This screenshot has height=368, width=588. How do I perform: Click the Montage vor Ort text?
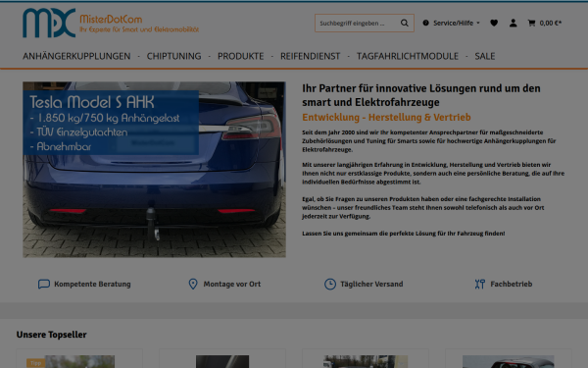point(231,284)
